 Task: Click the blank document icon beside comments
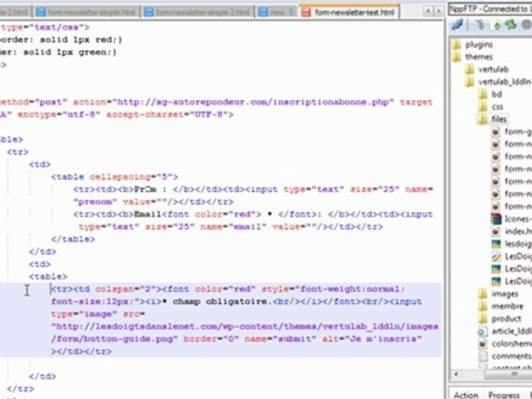[483, 356]
